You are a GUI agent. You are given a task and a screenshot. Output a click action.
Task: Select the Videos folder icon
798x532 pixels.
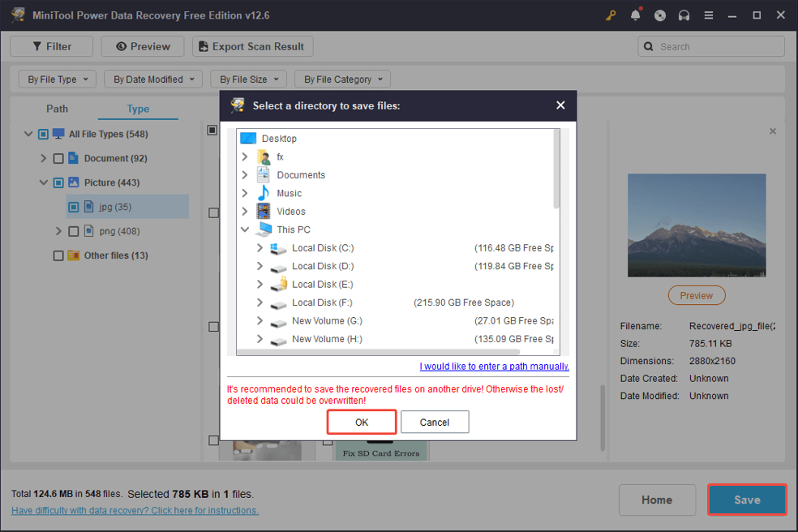click(x=264, y=212)
